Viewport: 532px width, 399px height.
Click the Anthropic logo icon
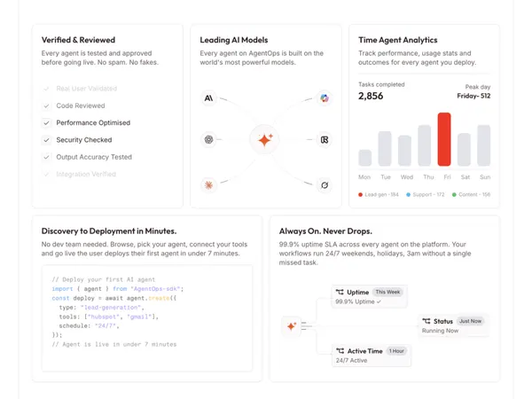coord(208,98)
